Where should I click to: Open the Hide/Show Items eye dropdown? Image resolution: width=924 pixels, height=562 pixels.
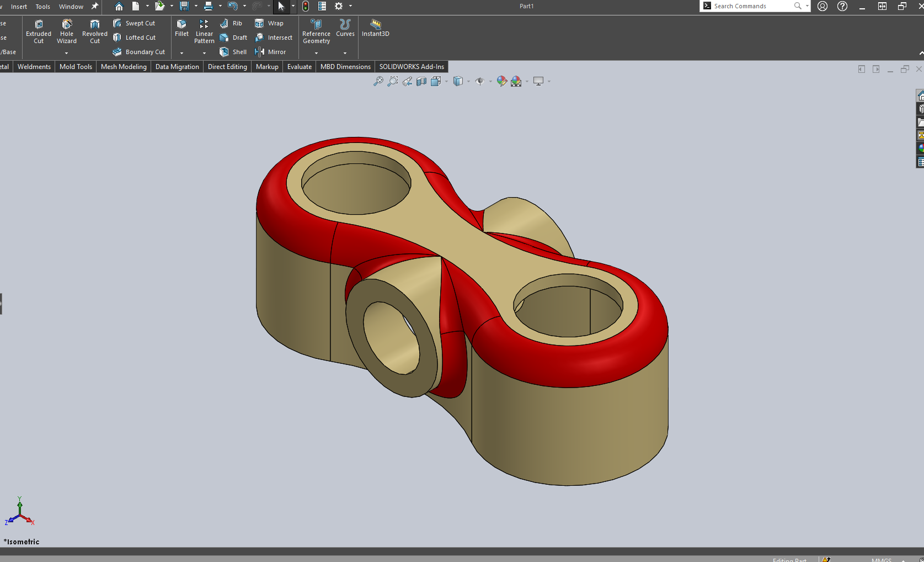(x=490, y=82)
